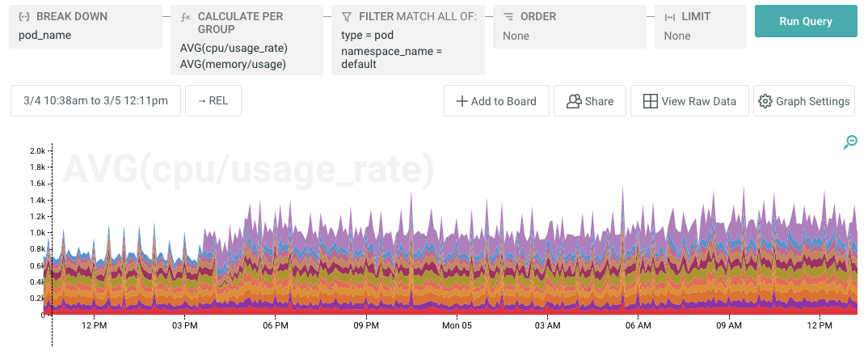Viewport: 868px width, 356px height.
Task: Click the plus icon in Add to Board
Action: click(461, 101)
